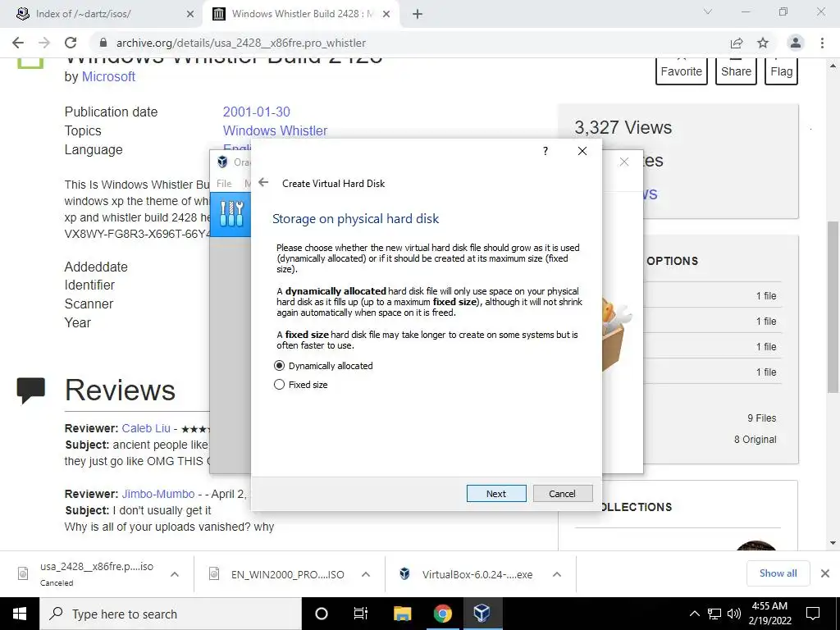Open the Windows Whistler topic link
Screen dimensions: 840x630
tap(275, 130)
